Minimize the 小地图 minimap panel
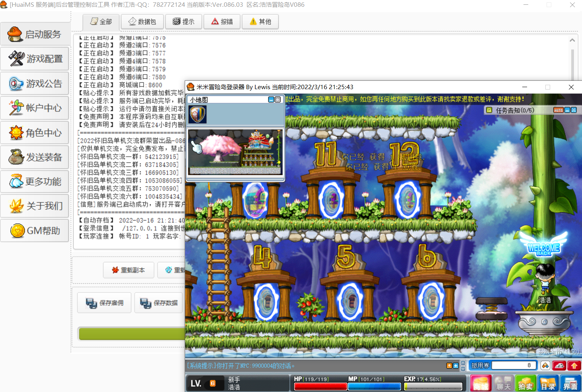Viewport: 582px width, 392px height. (271, 99)
